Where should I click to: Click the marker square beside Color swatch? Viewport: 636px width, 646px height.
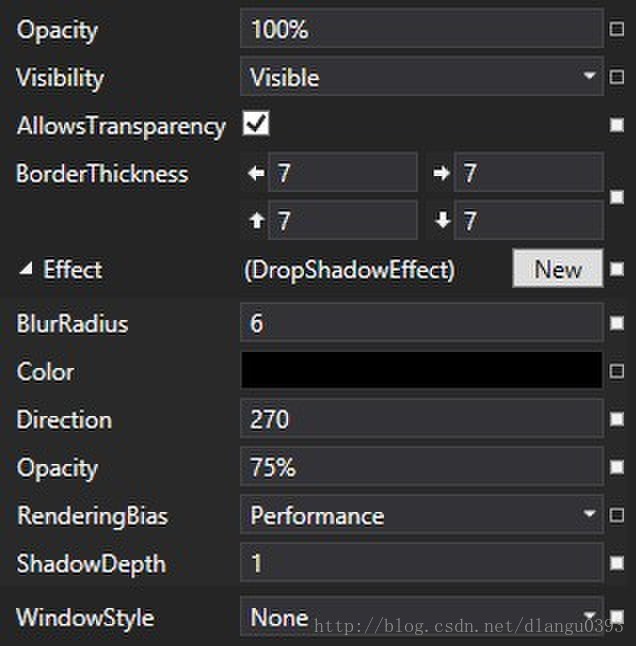pos(616,371)
